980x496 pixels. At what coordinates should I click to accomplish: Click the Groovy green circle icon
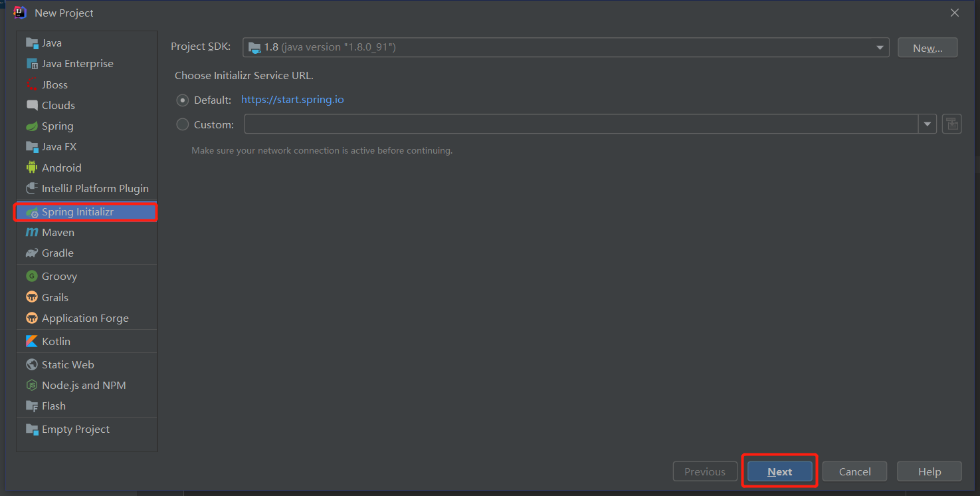(32, 276)
